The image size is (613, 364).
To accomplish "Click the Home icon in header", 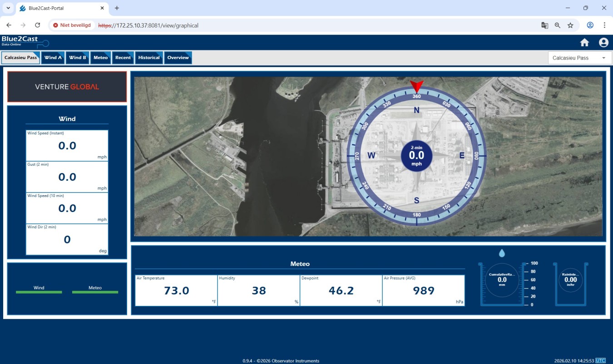I will tap(584, 43).
